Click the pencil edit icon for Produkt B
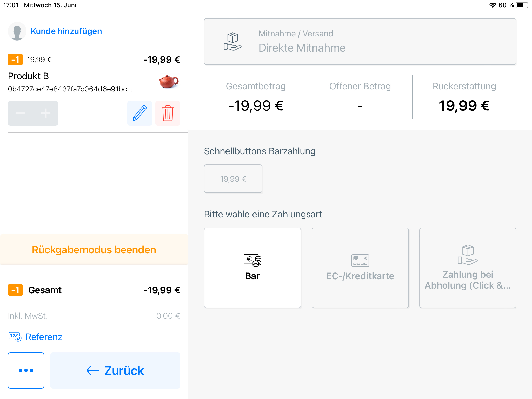The width and height of the screenshot is (532, 399). 140,113
